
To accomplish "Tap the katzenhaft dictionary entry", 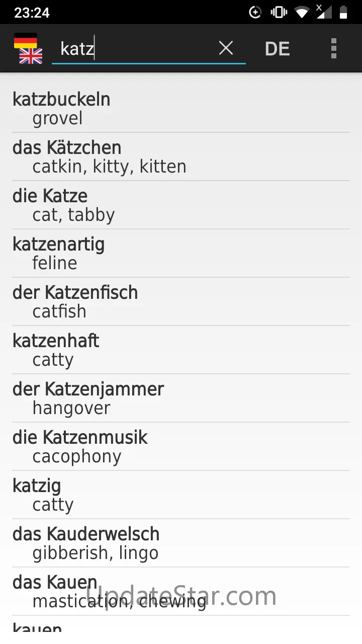I will (181, 350).
